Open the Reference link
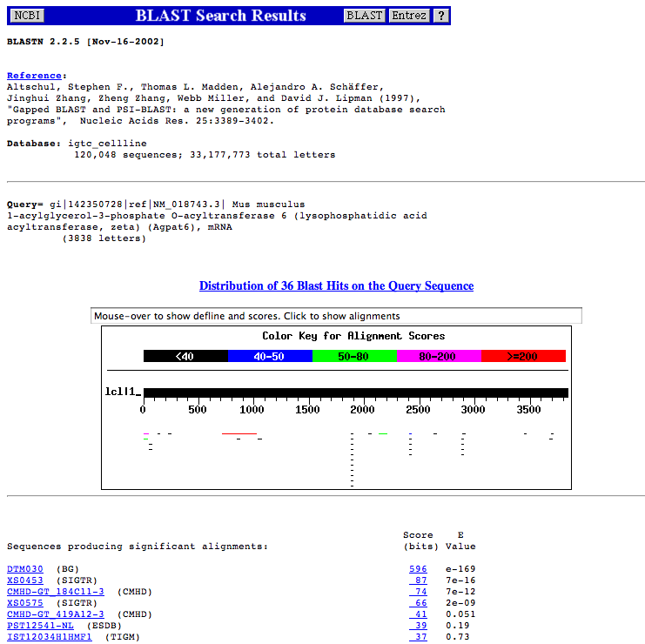The image size is (645, 644). click(x=34, y=76)
